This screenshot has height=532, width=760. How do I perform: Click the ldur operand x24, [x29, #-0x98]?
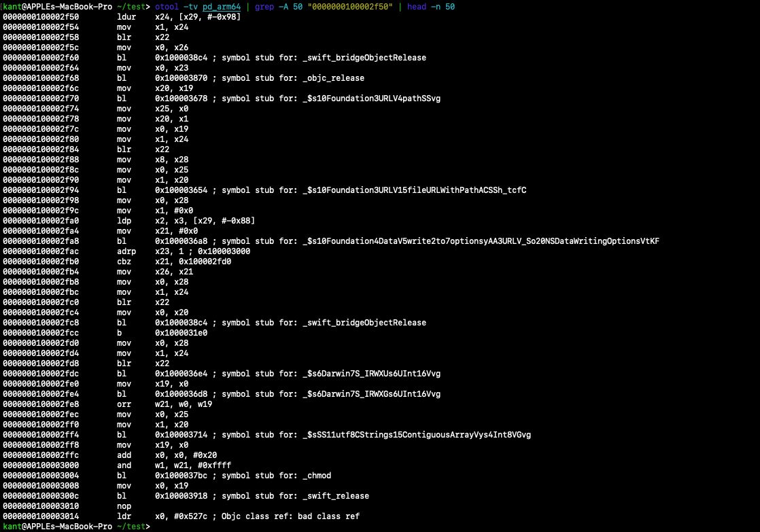click(198, 17)
